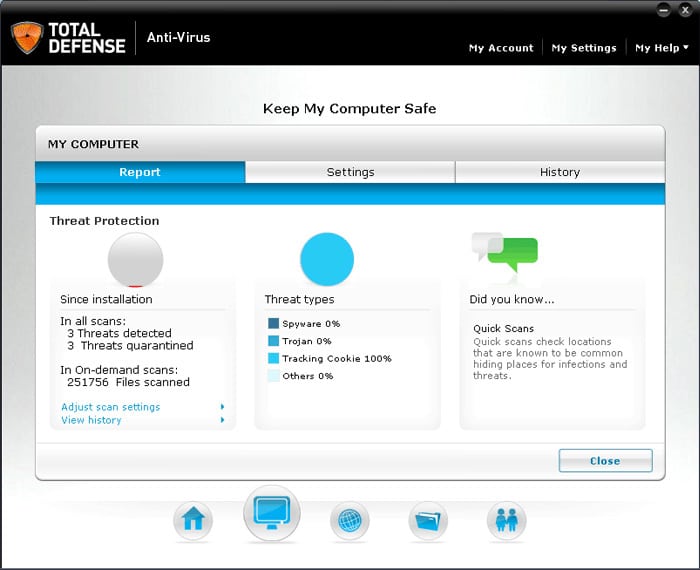Switch to the History tab

click(x=560, y=172)
